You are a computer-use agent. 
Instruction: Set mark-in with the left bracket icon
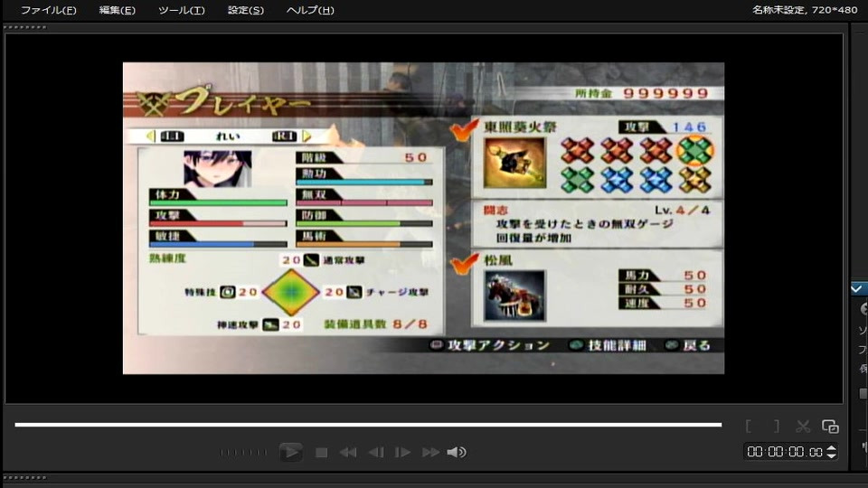(x=749, y=426)
